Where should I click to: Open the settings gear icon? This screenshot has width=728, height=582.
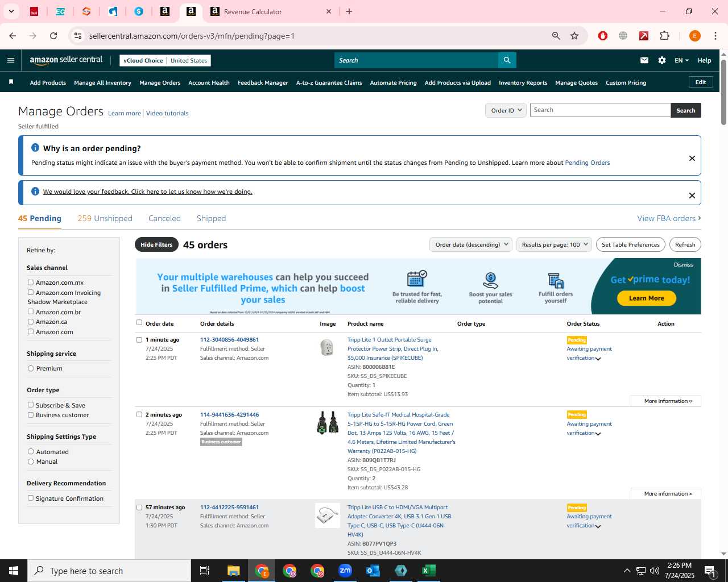click(x=662, y=60)
